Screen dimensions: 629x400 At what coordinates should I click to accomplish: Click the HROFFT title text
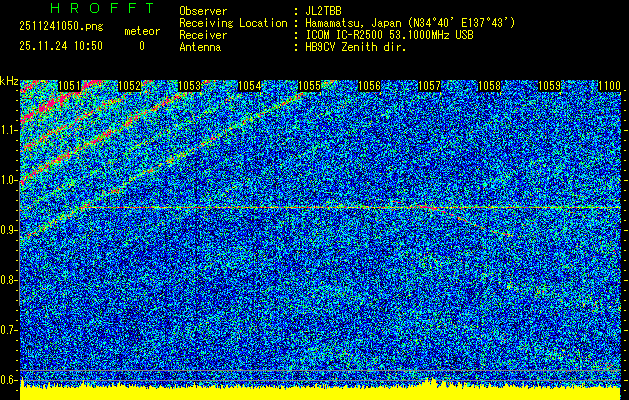(x=88, y=8)
